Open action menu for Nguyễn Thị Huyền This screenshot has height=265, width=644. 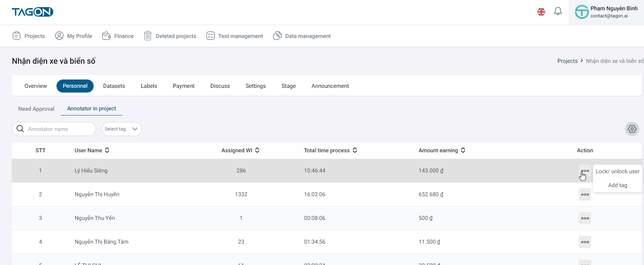[585, 195]
